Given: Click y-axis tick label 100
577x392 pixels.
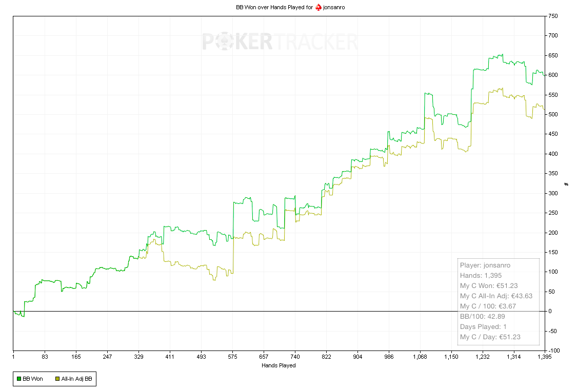Looking at the screenshot, I should point(553,272).
